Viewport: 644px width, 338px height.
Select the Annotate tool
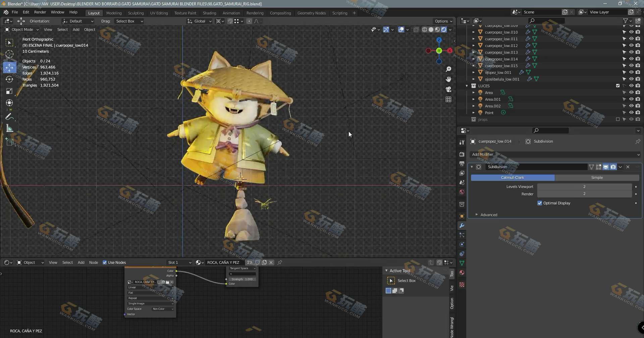pyautogui.click(x=9, y=116)
